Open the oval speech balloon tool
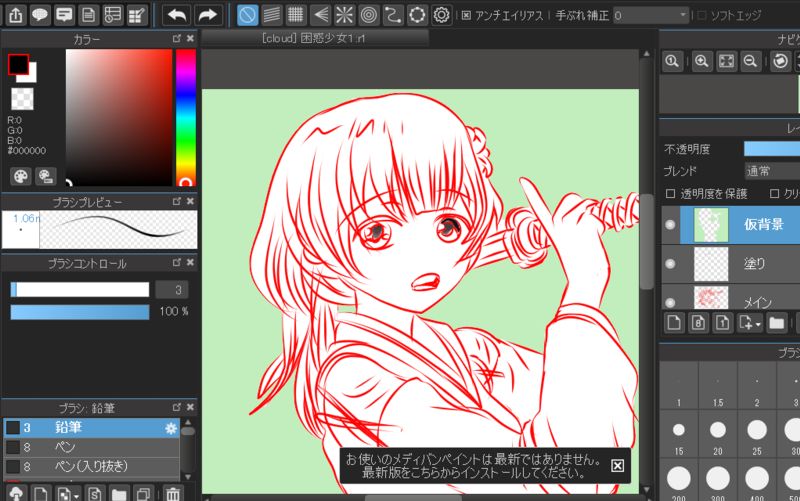 (40, 15)
